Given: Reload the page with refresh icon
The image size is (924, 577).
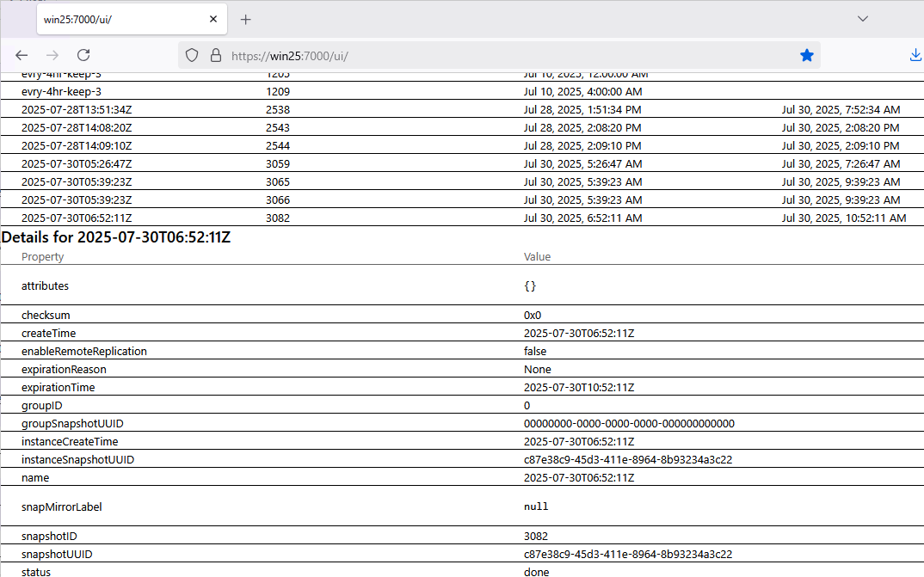Looking at the screenshot, I should [83, 55].
